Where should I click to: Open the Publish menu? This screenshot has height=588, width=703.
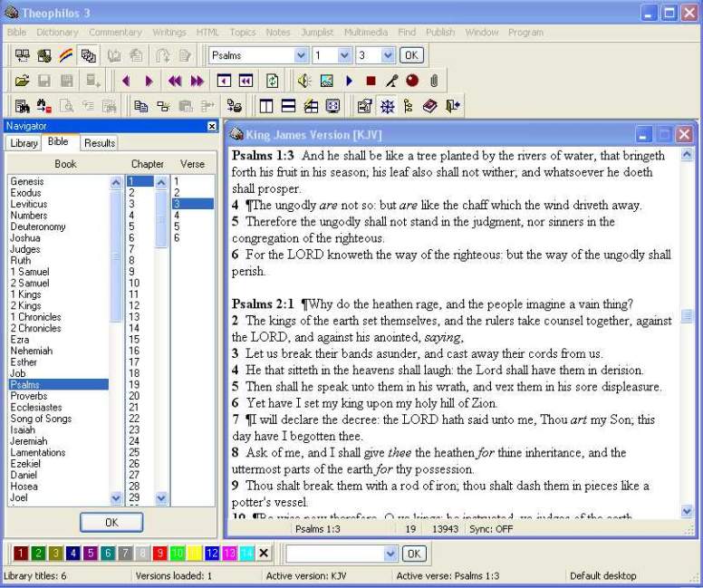[439, 33]
